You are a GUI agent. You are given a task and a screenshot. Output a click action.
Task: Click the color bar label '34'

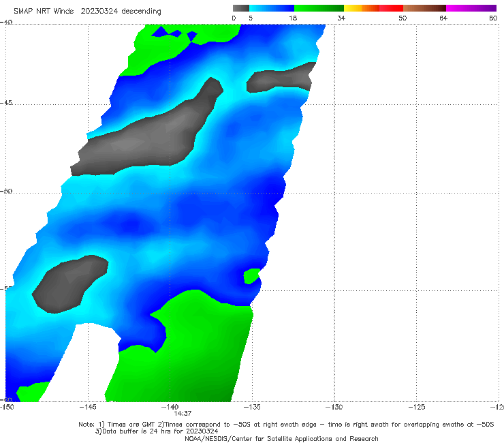(x=341, y=18)
